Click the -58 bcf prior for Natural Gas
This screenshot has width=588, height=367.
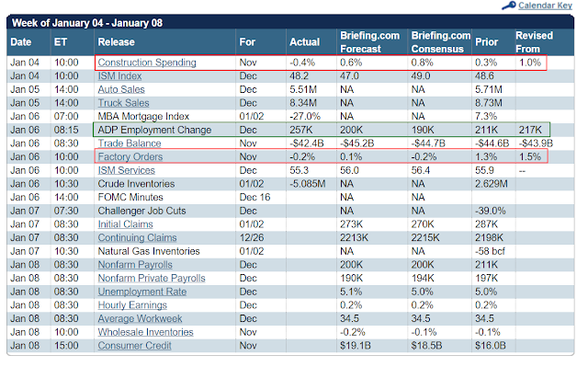490,251
